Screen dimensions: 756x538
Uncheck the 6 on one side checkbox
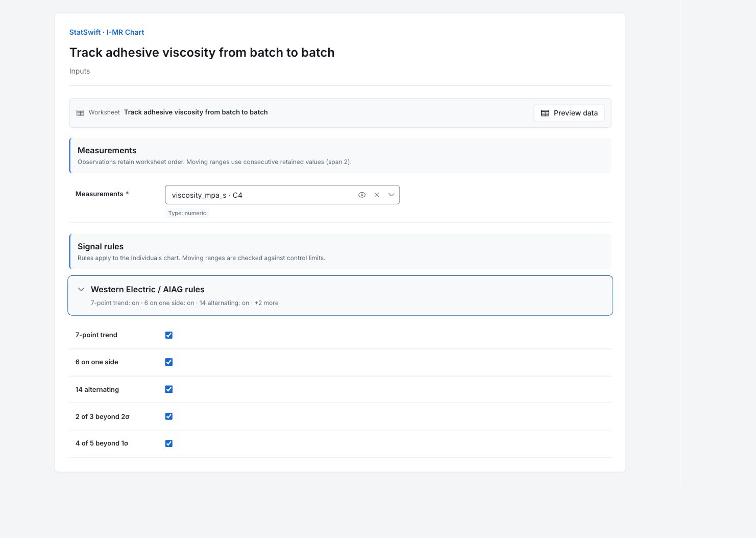point(169,362)
